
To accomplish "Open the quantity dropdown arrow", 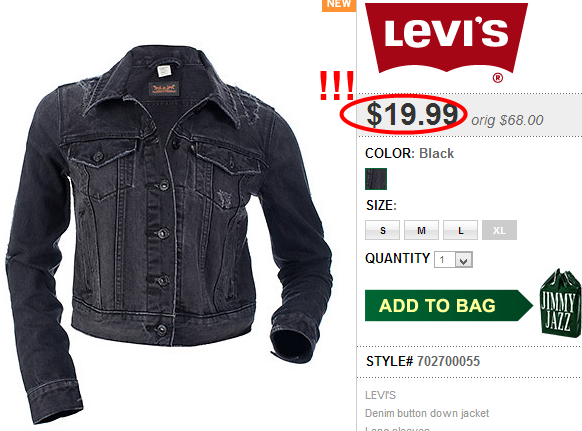I will pos(464,260).
